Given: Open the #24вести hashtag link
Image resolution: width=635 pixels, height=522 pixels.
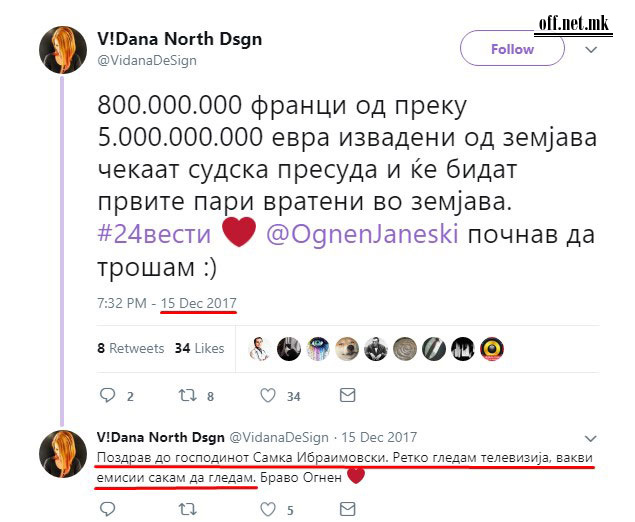Looking at the screenshot, I should (154, 234).
